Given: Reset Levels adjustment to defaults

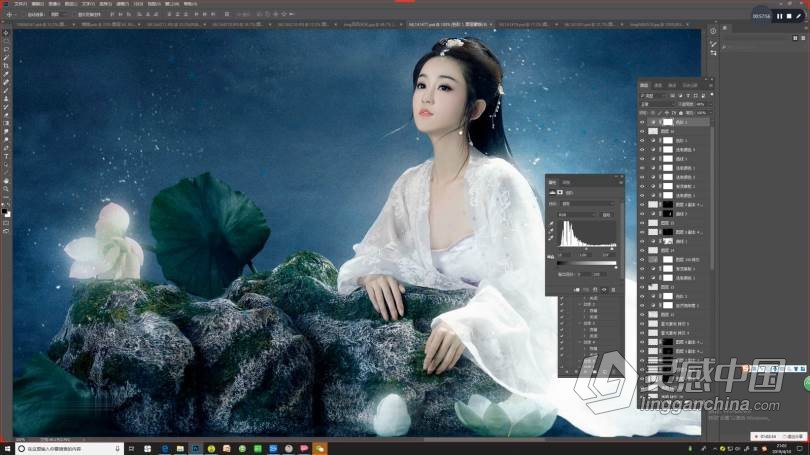Looking at the screenshot, I should click(x=595, y=290).
